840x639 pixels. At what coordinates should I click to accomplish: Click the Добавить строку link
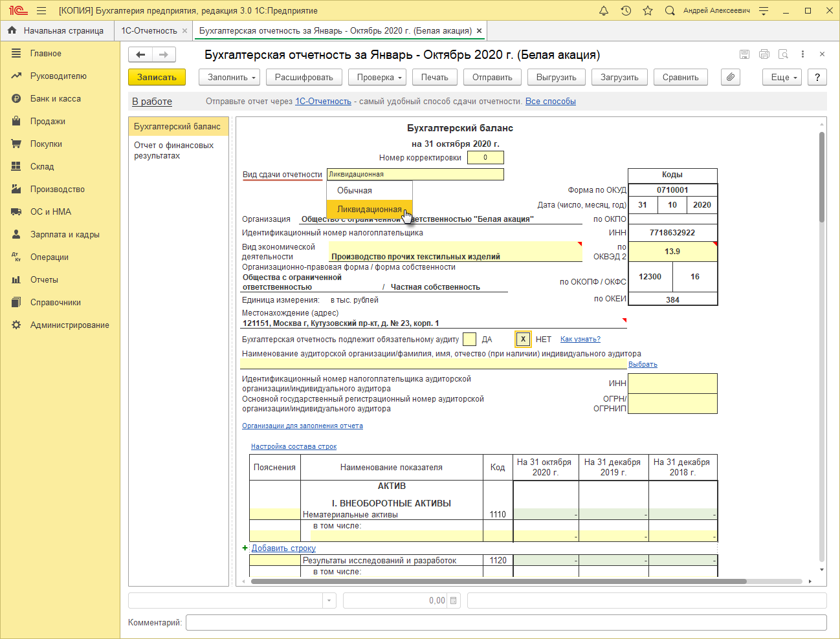(283, 548)
